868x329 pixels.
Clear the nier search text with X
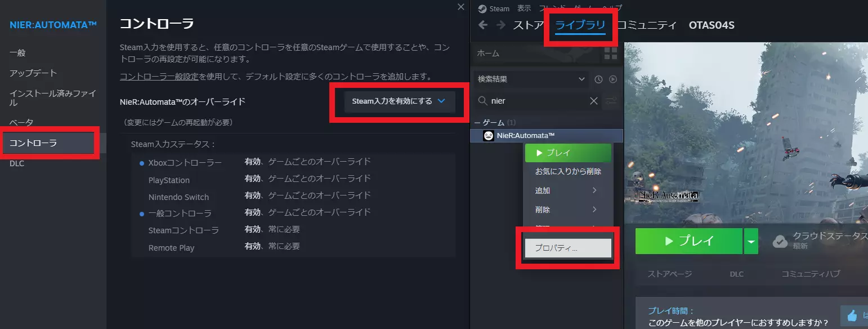[593, 101]
